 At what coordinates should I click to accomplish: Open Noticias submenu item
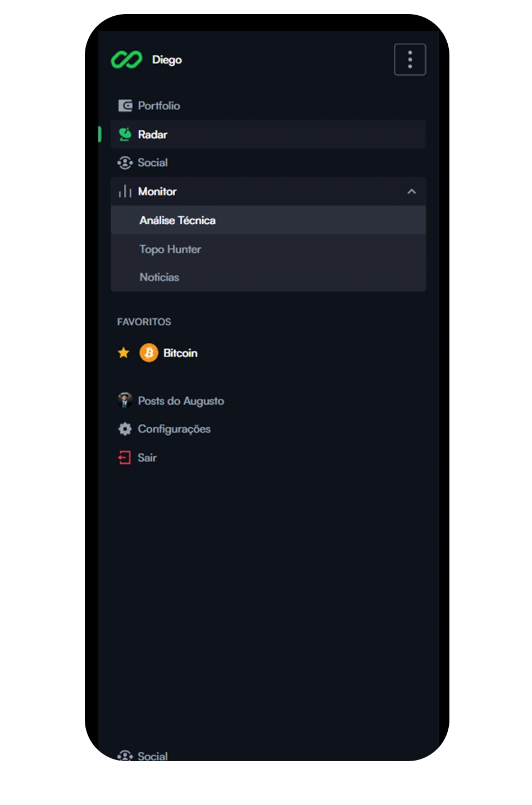269,277
